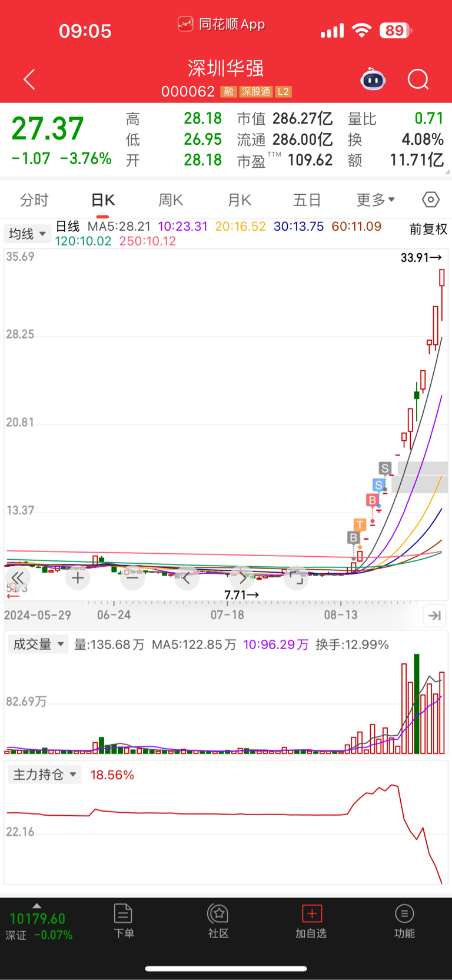Screen dimensions: 452x980
Task: Tap the double-left chevron chart control
Action: [18, 578]
